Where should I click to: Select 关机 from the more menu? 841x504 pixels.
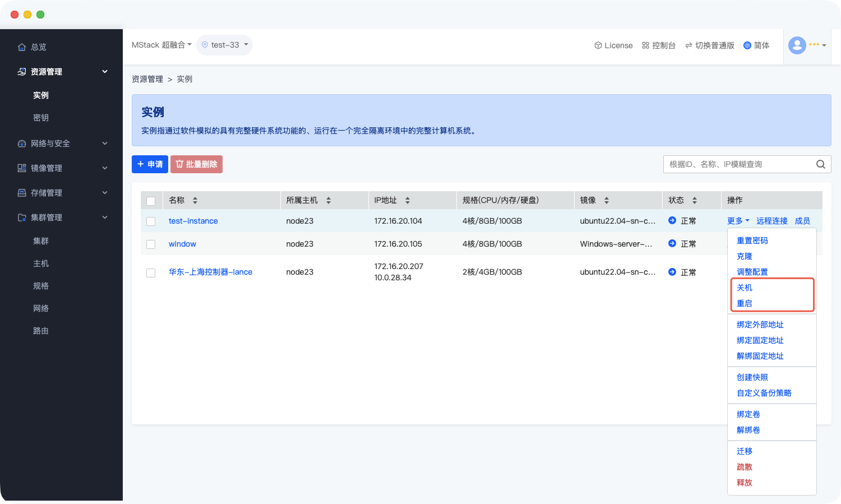pyautogui.click(x=745, y=288)
